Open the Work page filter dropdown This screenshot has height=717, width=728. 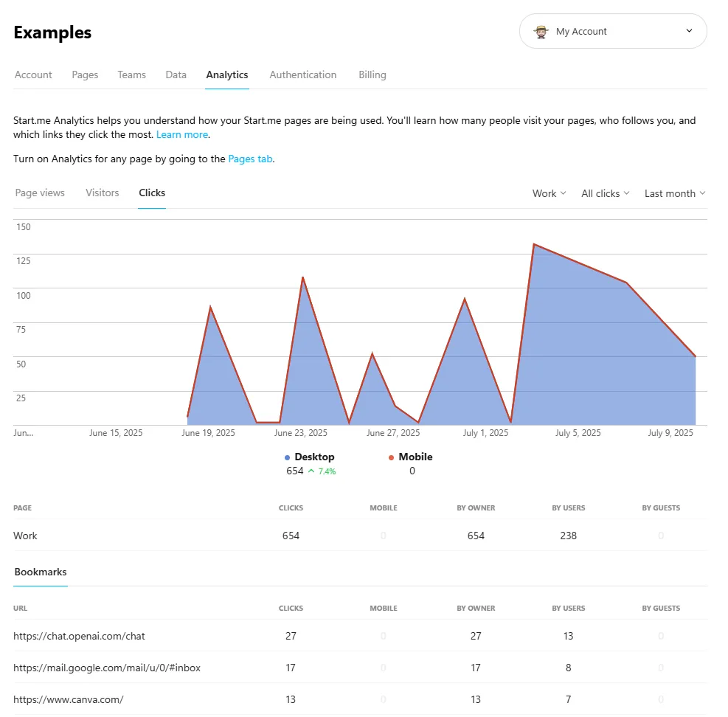click(x=550, y=193)
